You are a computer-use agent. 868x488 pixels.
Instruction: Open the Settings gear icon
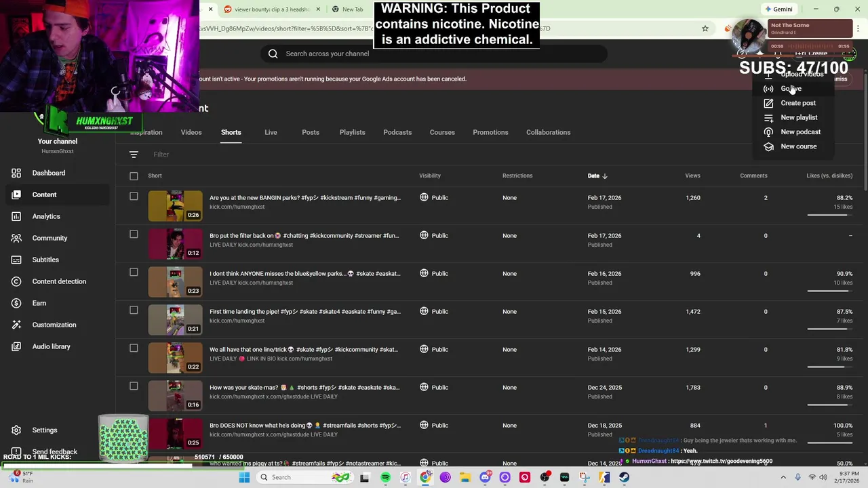16,430
